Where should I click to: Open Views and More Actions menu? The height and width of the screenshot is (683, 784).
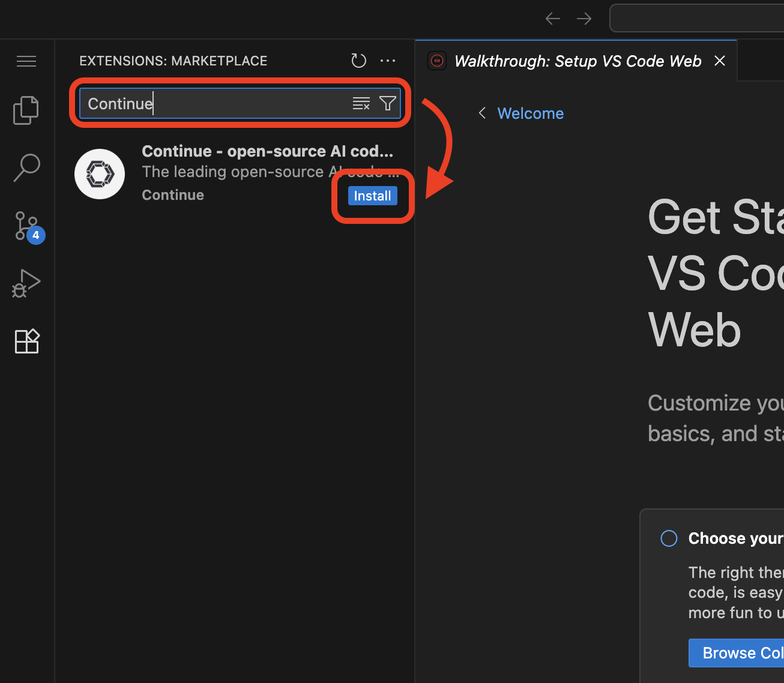[388, 61]
